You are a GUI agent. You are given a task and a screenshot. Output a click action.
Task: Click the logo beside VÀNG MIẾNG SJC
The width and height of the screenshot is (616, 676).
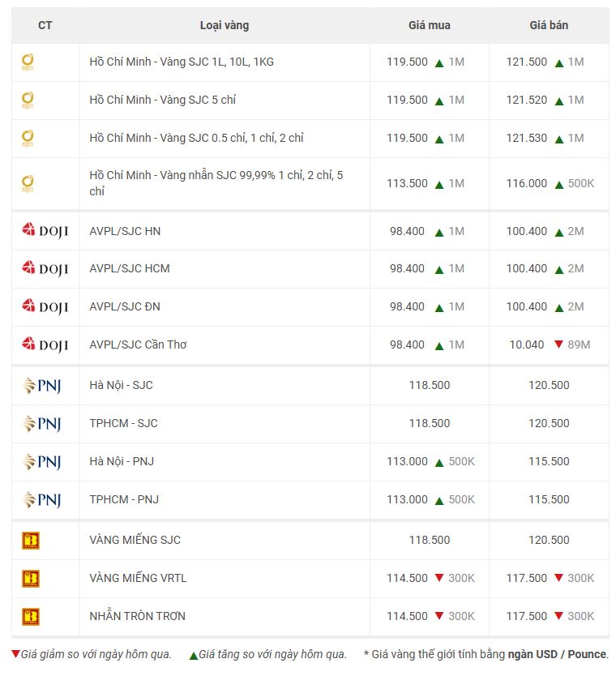pyautogui.click(x=31, y=540)
